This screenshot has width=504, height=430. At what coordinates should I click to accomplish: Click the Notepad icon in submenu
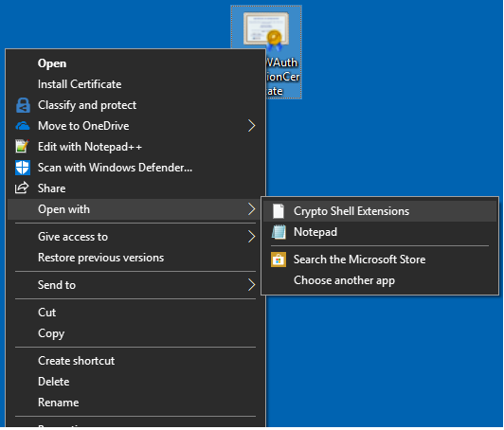pos(279,232)
